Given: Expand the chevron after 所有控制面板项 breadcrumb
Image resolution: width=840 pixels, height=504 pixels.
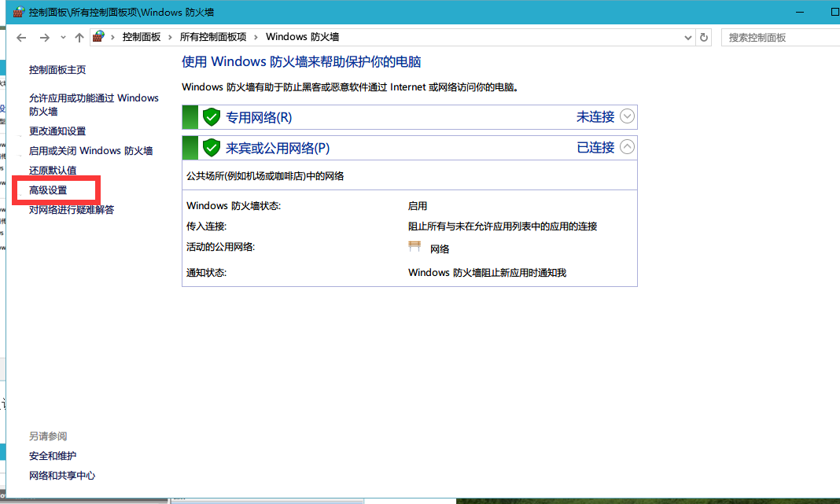Looking at the screenshot, I should tap(256, 37).
